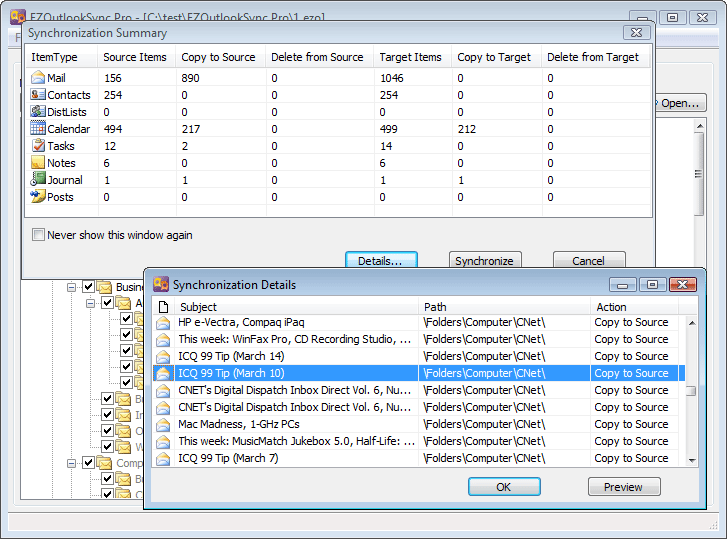Screen dimensions: 727x539
Task: Sort by ItemType column header
Action: click(61, 57)
